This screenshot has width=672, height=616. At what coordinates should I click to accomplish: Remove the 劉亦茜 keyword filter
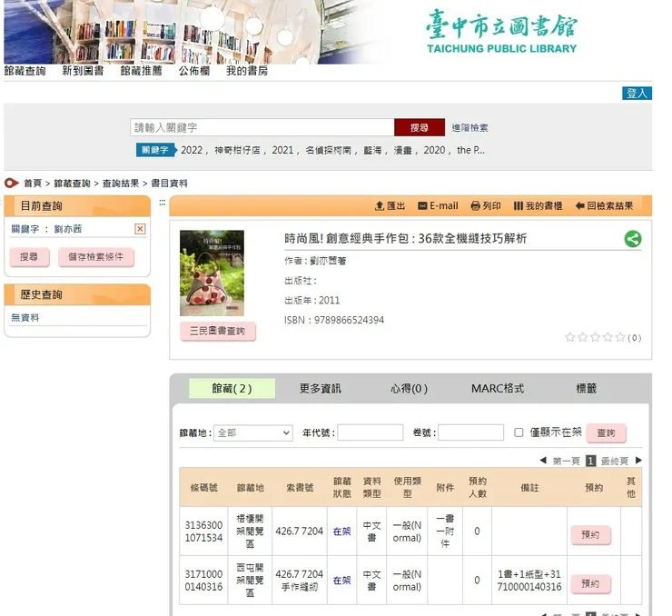pyautogui.click(x=140, y=229)
